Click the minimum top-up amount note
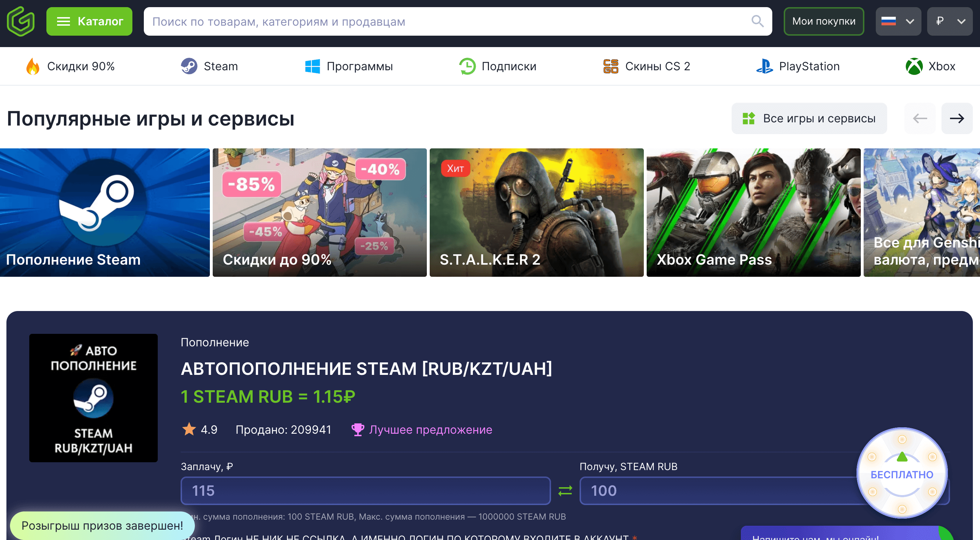980x540 pixels. pyautogui.click(x=377, y=516)
